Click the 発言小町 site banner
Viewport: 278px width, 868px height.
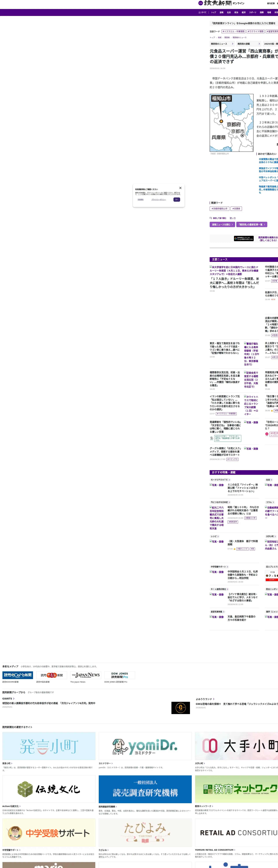point(49,746)
